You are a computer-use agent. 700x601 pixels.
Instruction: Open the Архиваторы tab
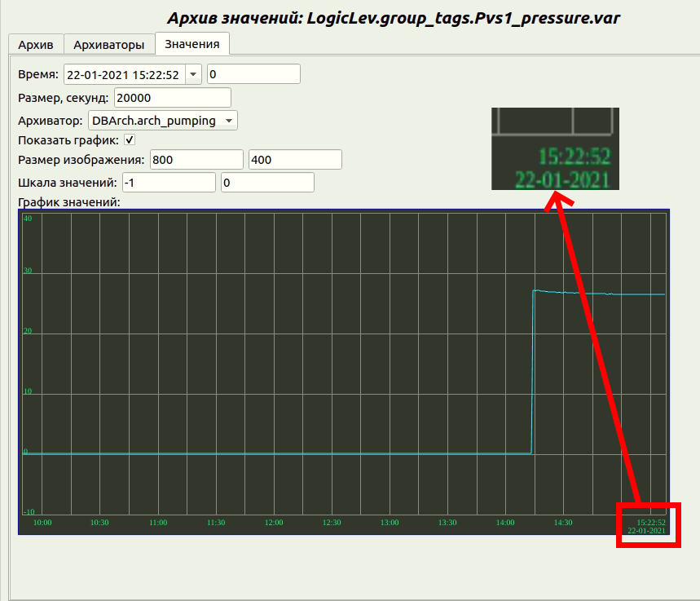pyautogui.click(x=108, y=44)
